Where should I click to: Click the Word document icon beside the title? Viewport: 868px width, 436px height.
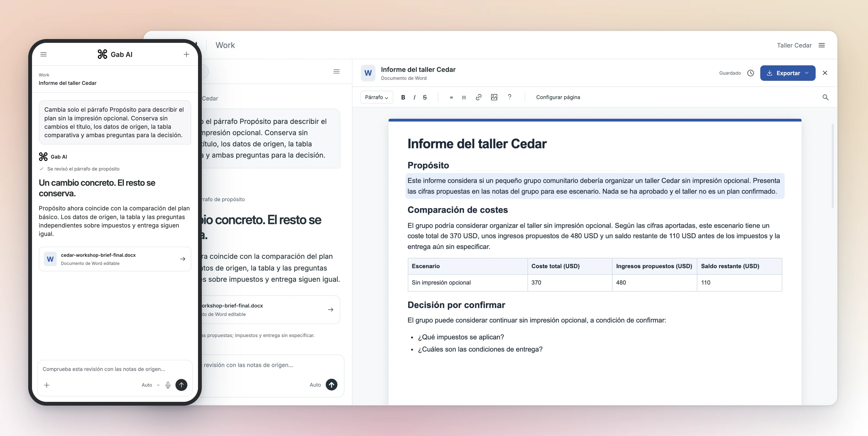[x=368, y=73]
